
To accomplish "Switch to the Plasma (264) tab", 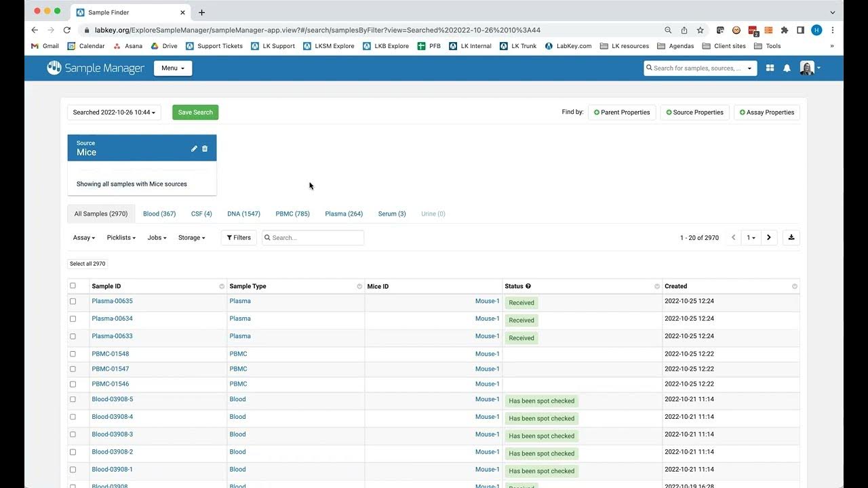I will 344,213.
